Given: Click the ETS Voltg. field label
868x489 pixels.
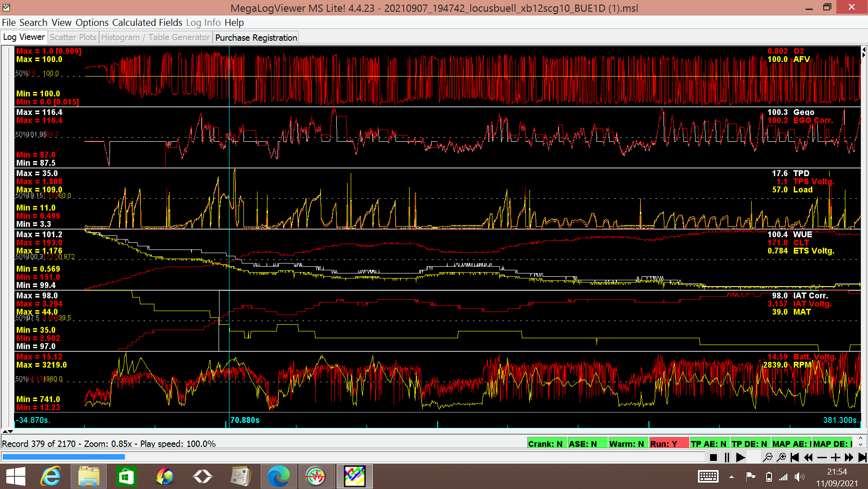Looking at the screenshot, I should tap(814, 251).
